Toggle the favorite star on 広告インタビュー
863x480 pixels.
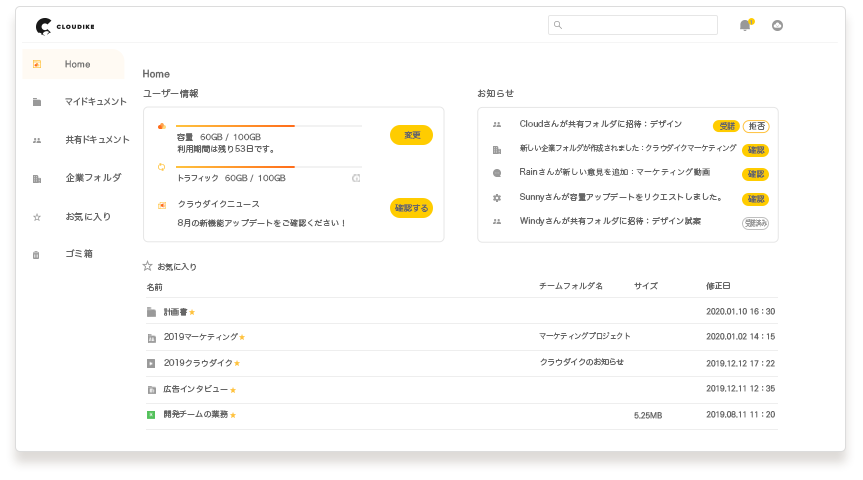point(233,390)
